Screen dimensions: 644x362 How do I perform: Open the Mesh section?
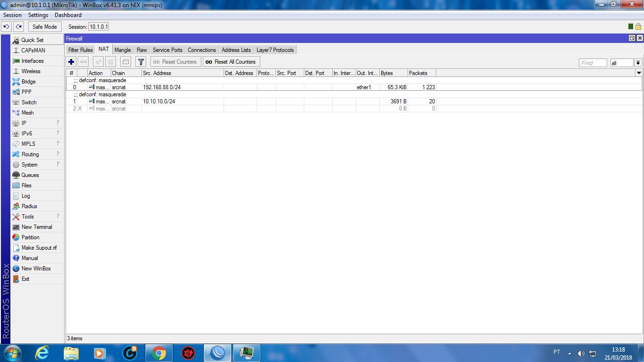click(37, 113)
